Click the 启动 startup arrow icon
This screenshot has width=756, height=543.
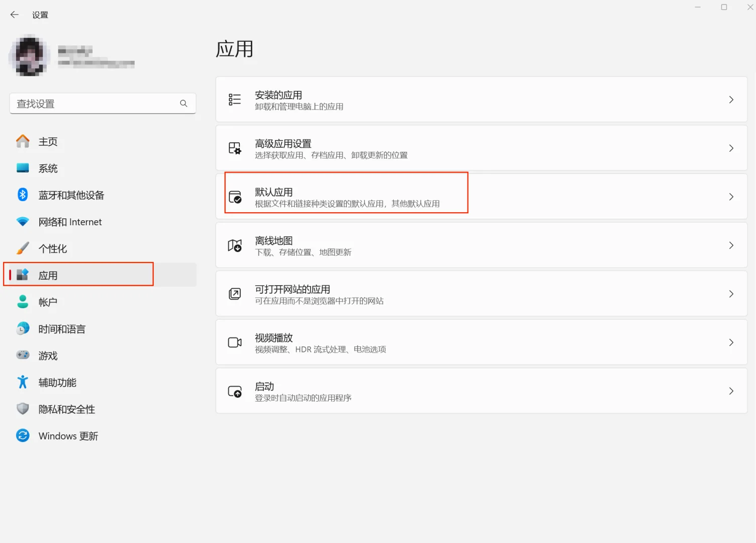tap(234, 391)
